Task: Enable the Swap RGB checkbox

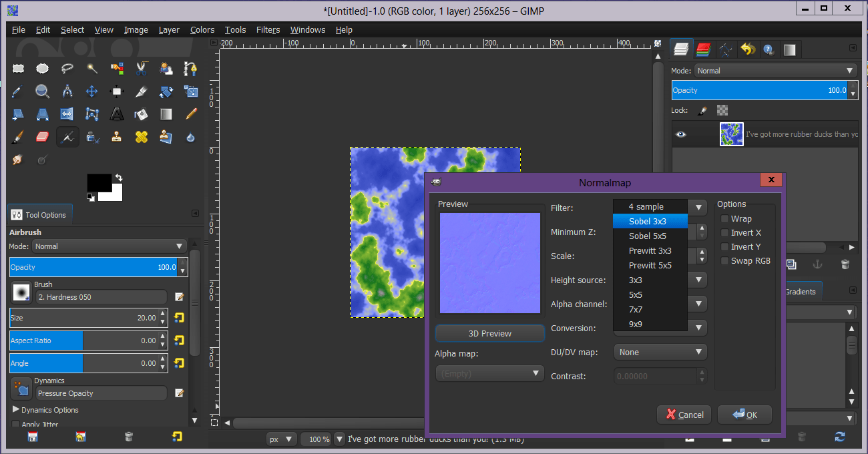Action: (x=724, y=261)
